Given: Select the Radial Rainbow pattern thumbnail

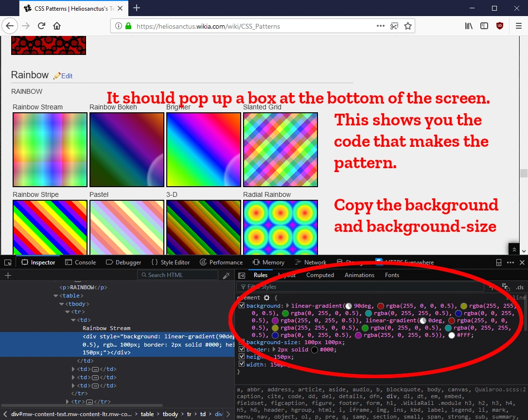Looking at the screenshot, I should (x=281, y=227).
